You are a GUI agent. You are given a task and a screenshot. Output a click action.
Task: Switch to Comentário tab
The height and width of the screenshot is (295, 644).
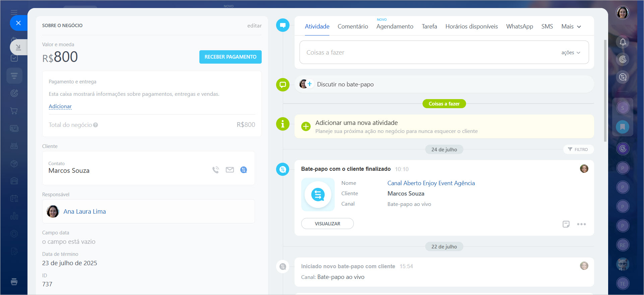tap(353, 26)
